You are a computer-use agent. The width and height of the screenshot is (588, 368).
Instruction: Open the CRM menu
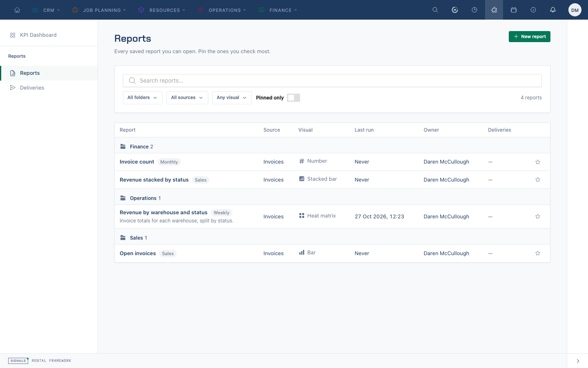[46, 10]
